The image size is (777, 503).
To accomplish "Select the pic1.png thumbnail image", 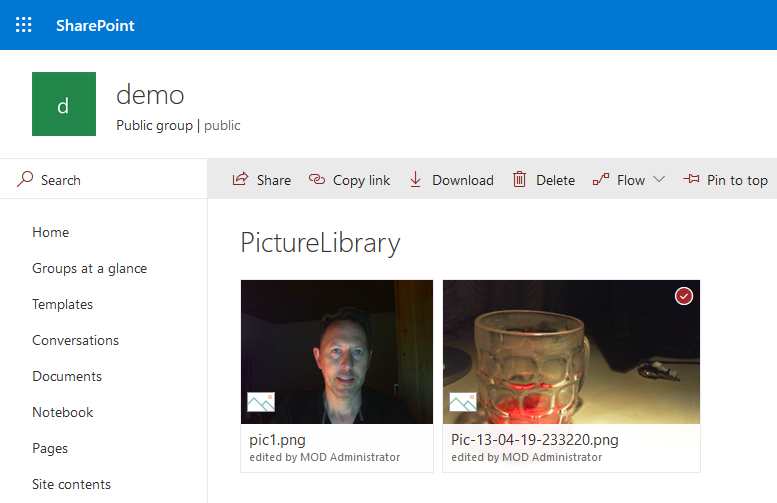I will tap(337, 351).
